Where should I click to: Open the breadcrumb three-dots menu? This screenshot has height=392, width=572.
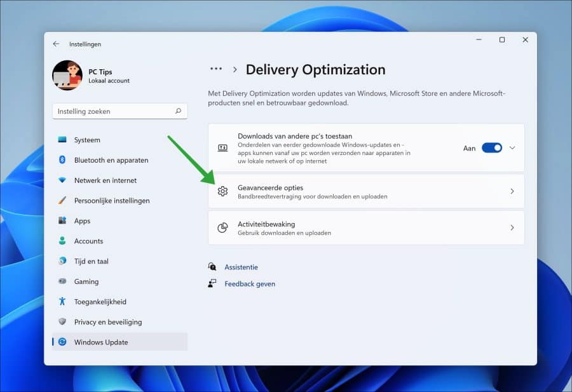(x=216, y=69)
